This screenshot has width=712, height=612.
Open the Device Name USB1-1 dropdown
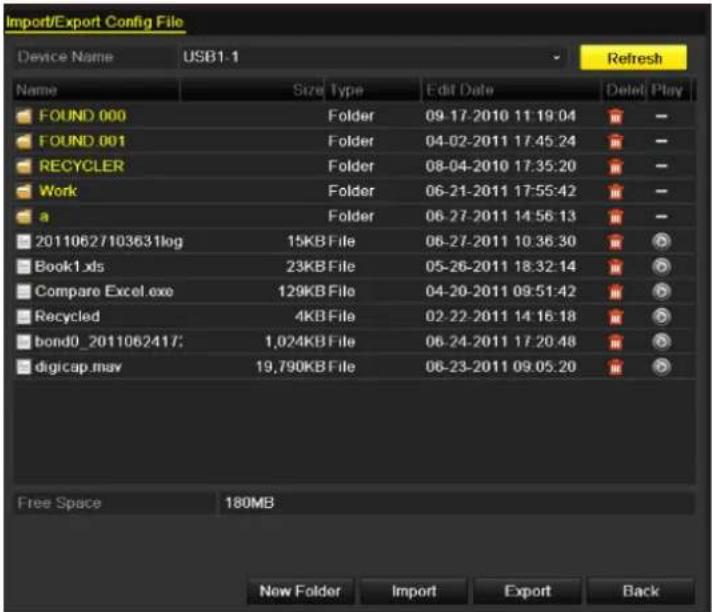coord(371,57)
